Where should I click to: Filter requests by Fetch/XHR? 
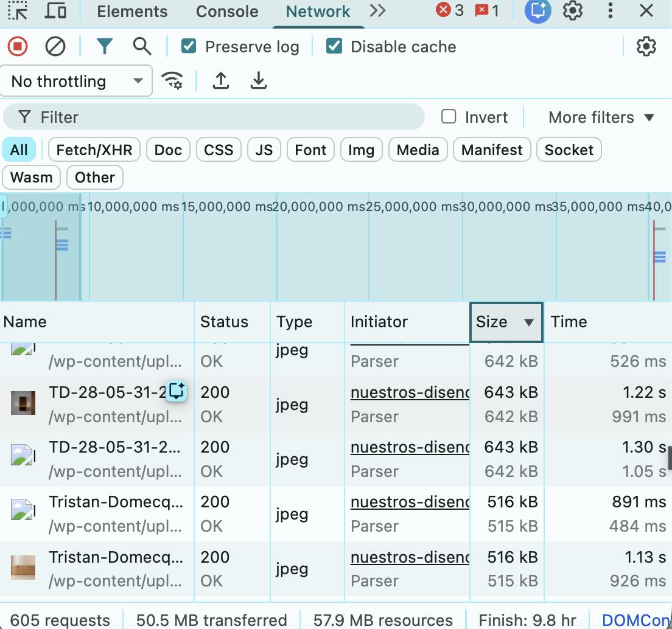(x=94, y=150)
